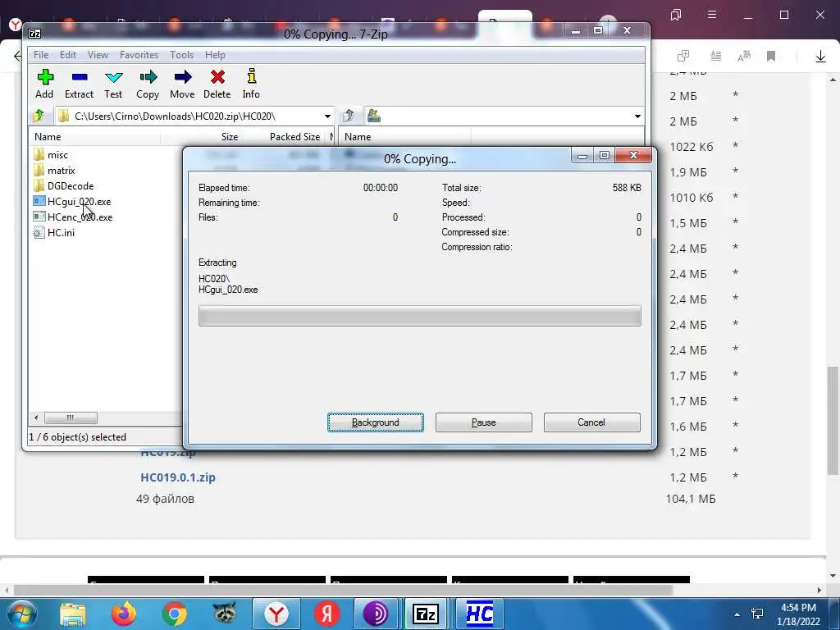
Task: Click the browser bookmark icon
Action: (x=771, y=57)
